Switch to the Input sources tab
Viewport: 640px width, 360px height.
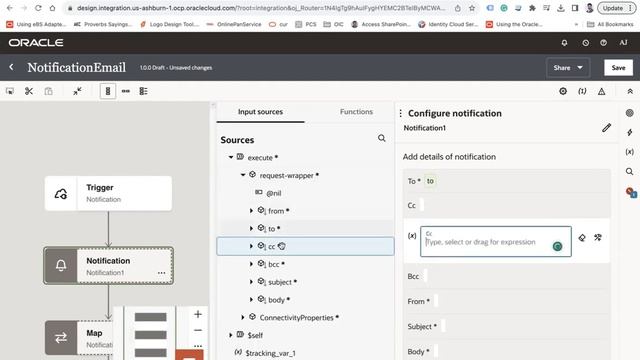tap(260, 111)
